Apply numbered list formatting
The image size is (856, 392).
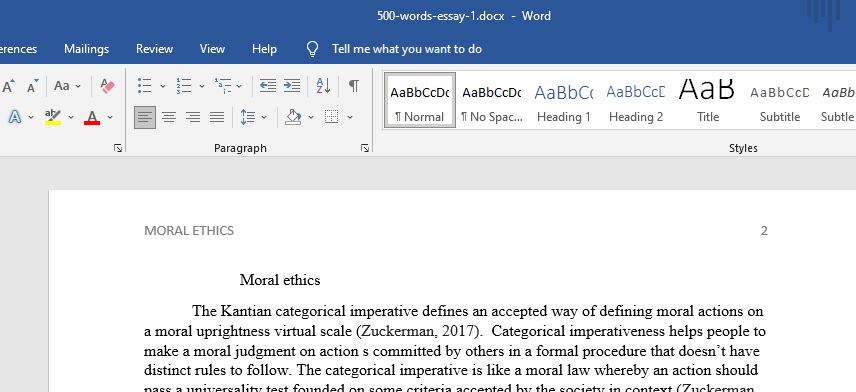tap(184, 86)
